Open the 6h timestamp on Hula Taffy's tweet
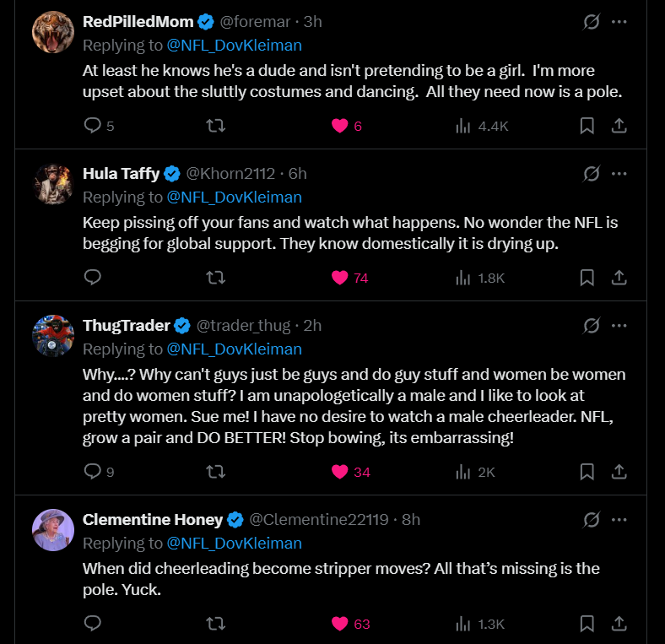 pyautogui.click(x=297, y=173)
